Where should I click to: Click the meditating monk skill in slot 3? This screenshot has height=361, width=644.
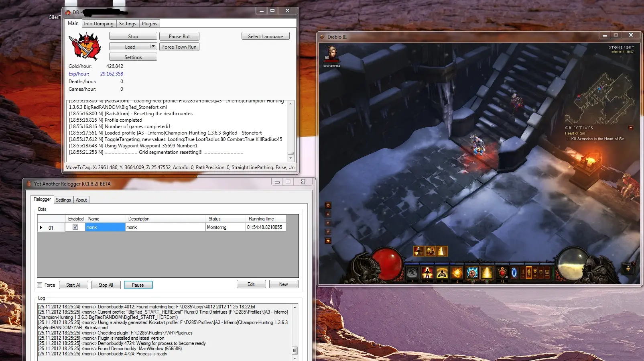pyautogui.click(x=442, y=273)
